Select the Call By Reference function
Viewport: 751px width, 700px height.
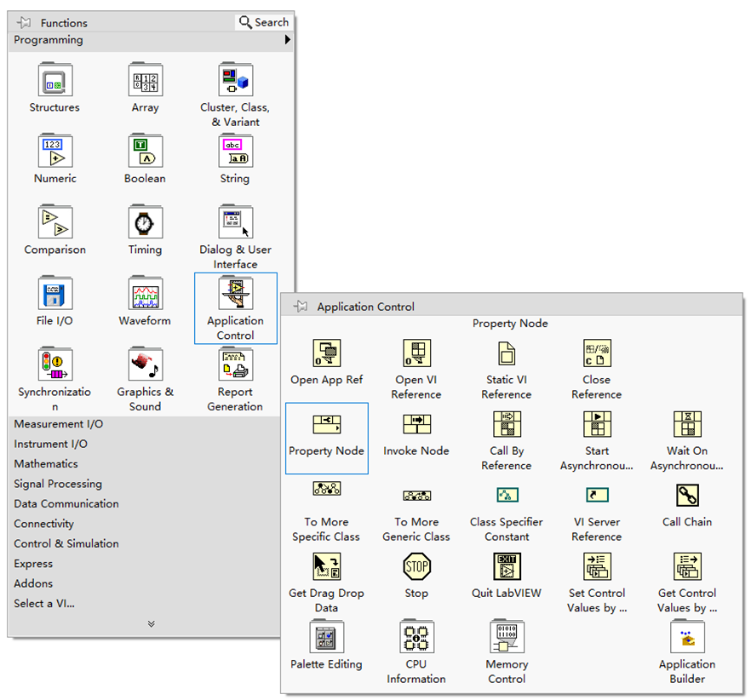point(507,424)
